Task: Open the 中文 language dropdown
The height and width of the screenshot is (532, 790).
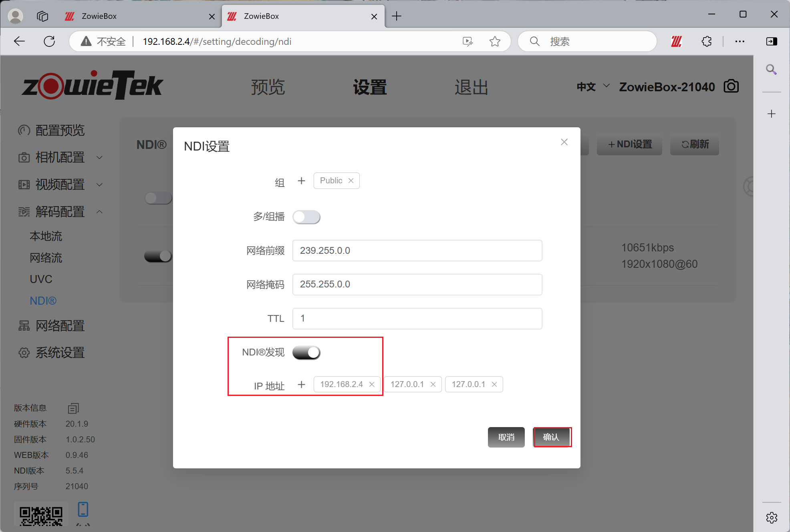Action: 593,86
